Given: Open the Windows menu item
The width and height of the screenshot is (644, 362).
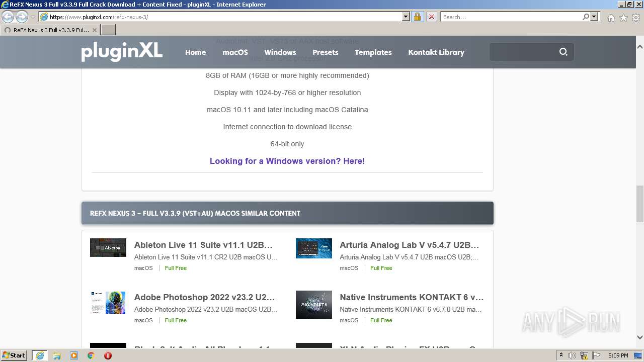Looking at the screenshot, I should (x=280, y=52).
